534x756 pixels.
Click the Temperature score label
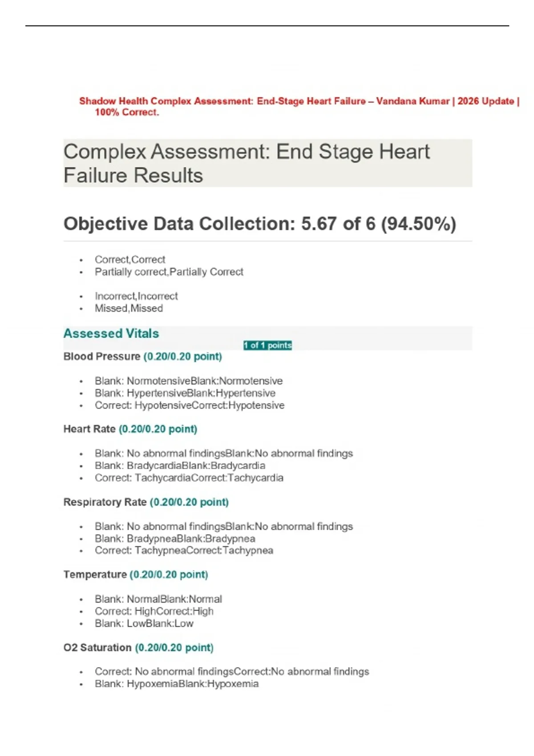point(136,575)
